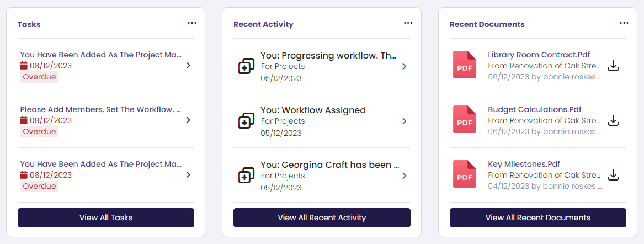Viewport: 644px width, 244px height.
Task: Click the PDF icon beside Budget Calculations
Action: (x=465, y=119)
